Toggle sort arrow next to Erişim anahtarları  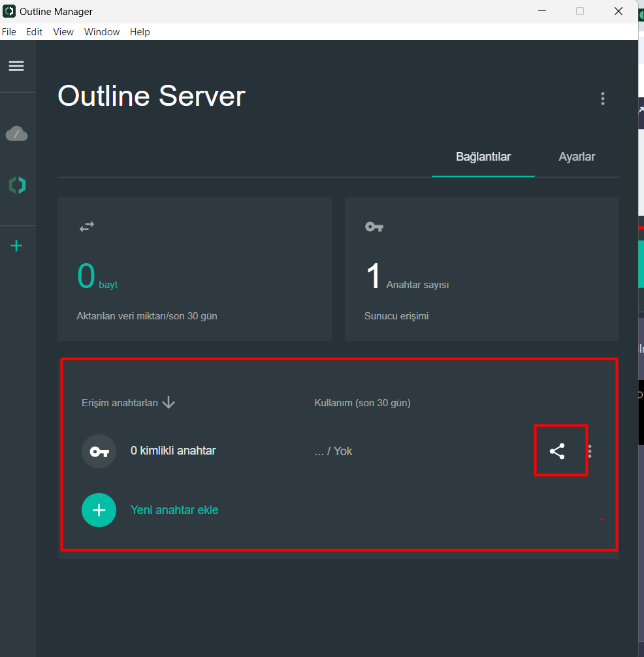point(169,402)
